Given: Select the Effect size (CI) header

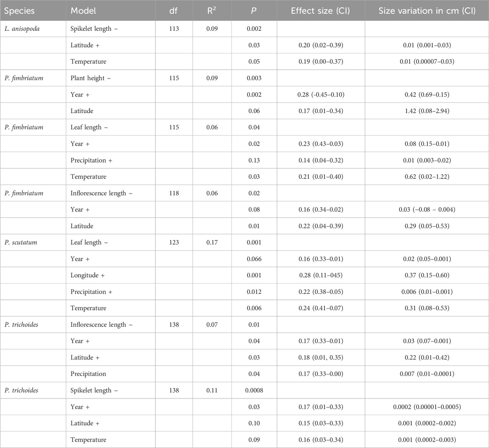Looking at the screenshot, I should (321, 10).
